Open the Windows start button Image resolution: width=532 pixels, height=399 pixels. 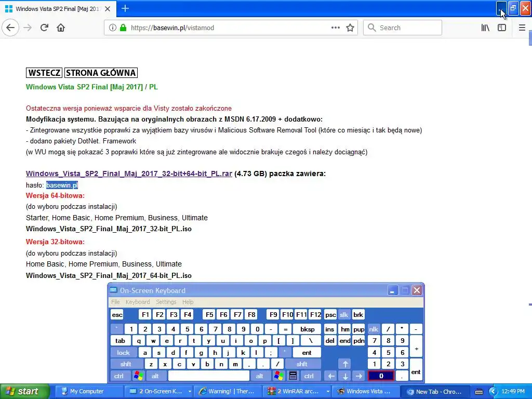[x=25, y=392]
